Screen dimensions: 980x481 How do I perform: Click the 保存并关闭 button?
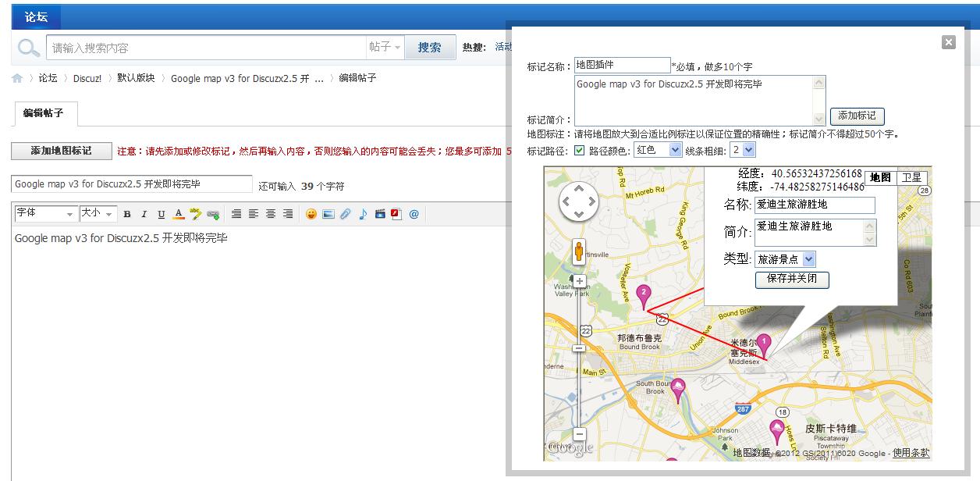click(792, 280)
